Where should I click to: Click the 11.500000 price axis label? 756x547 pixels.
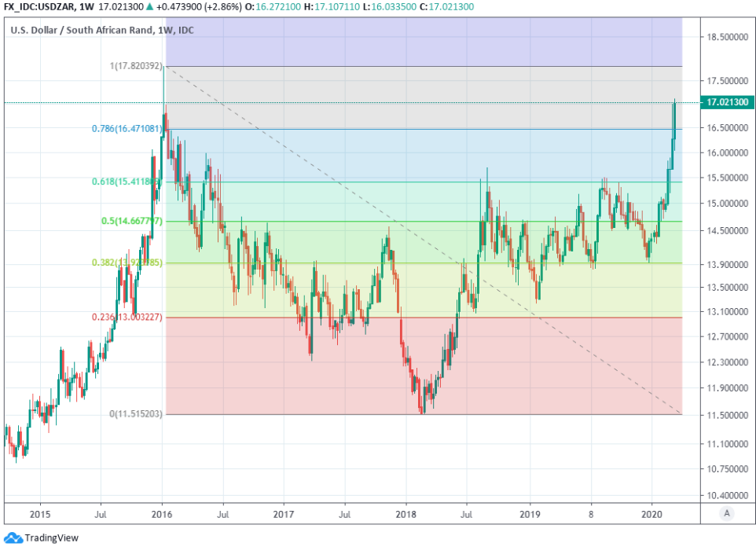[727, 415]
